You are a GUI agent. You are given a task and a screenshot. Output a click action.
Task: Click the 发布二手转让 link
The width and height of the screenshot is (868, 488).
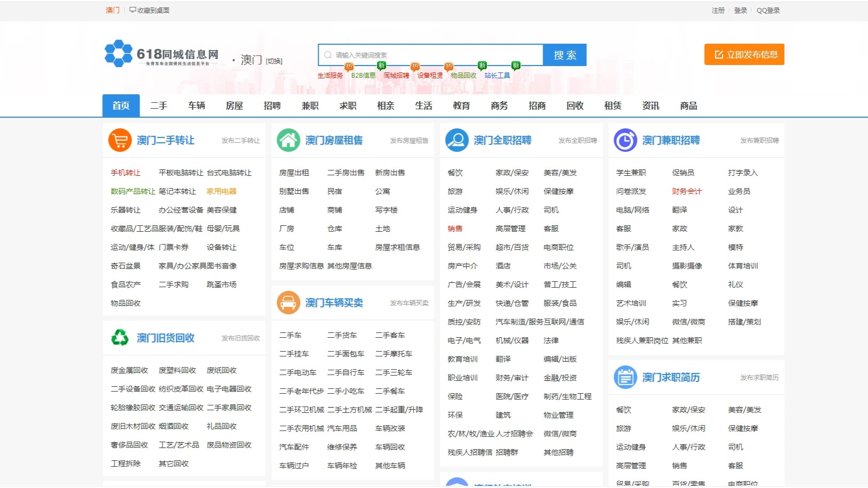tap(241, 141)
